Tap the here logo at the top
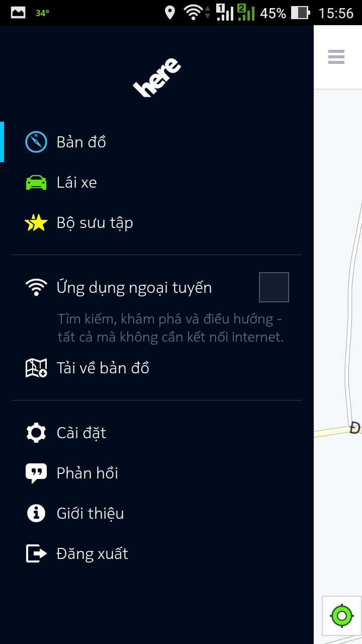Viewport: 362px width, 644px height. (x=157, y=77)
